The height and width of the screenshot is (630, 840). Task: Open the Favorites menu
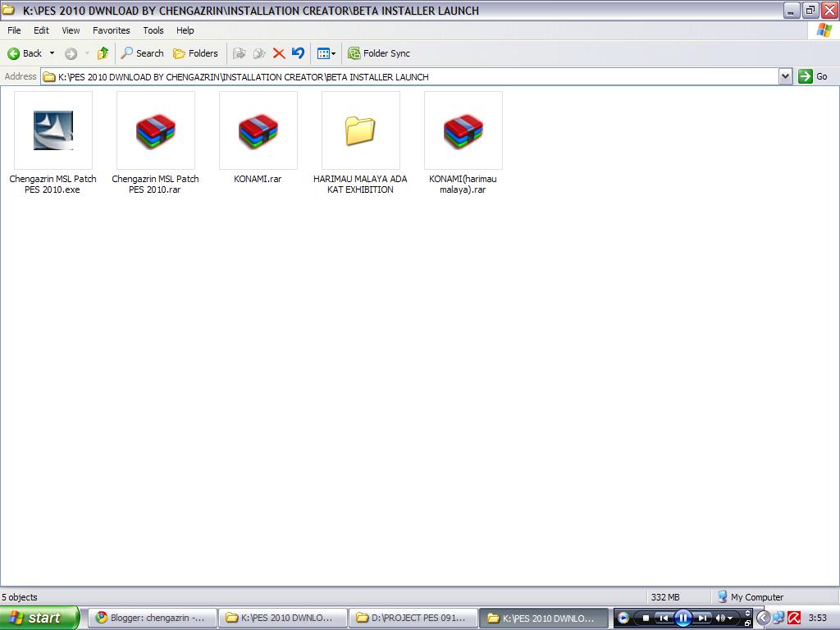click(x=112, y=30)
